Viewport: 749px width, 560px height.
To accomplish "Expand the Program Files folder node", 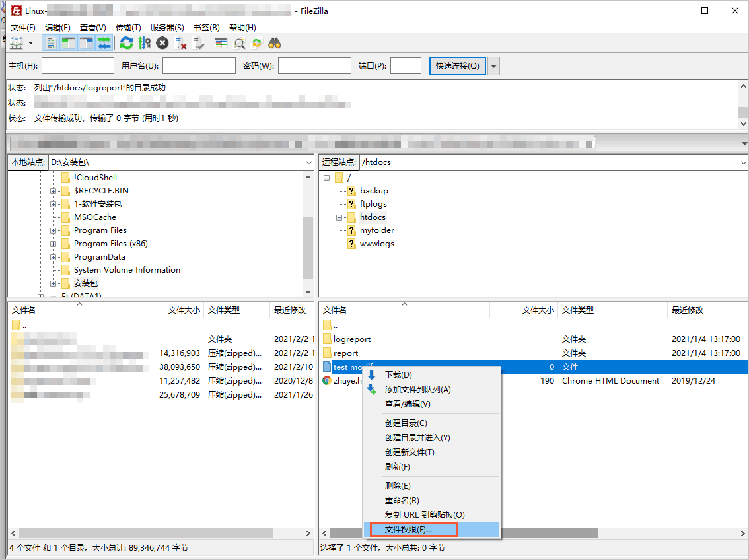I will click(x=53, y=230).
